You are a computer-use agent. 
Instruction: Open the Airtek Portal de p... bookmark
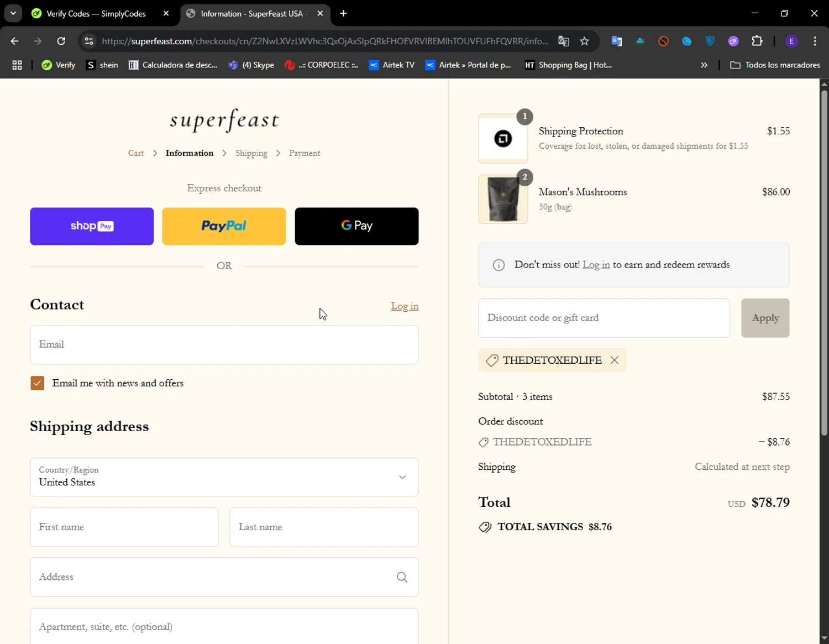[468, 65]
